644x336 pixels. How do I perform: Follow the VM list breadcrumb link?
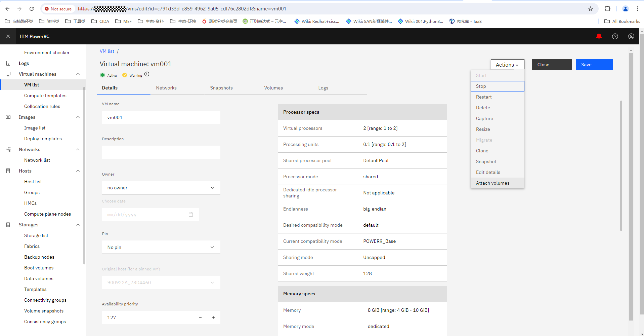coord(107,51)
